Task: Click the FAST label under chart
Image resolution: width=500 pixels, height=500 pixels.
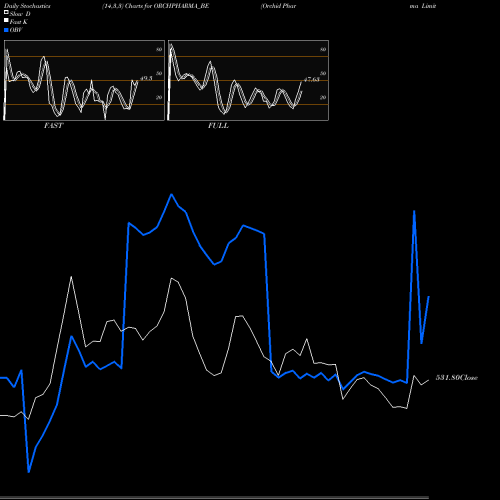Action: 53,126
